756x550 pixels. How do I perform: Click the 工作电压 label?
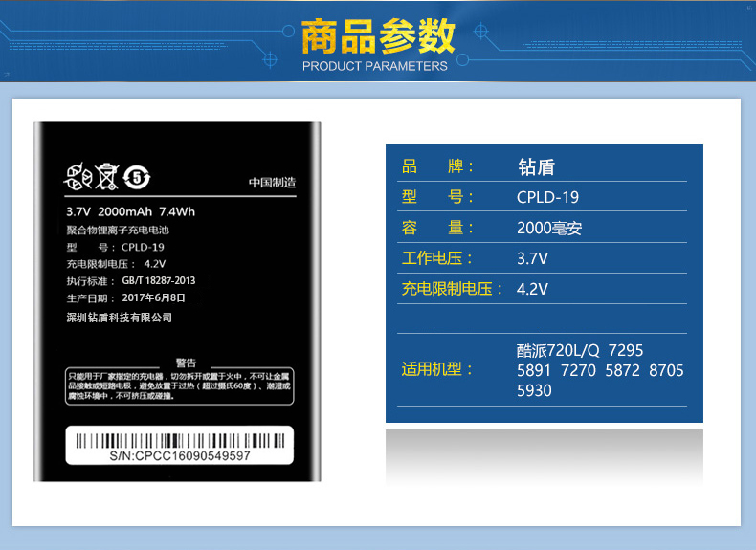[x=436, y=258]
